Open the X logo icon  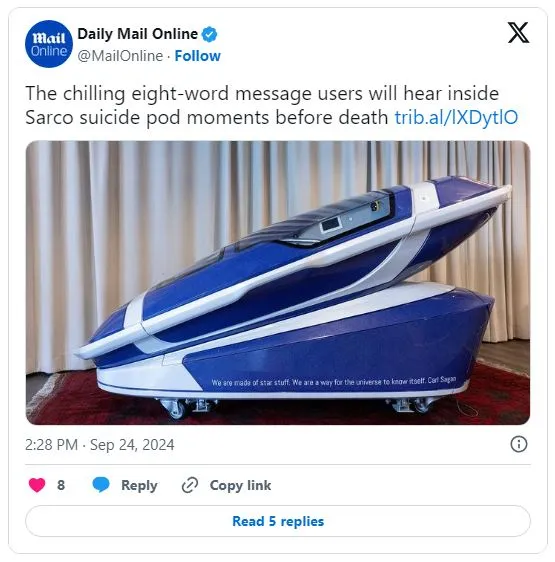pyautogui.click(x=518, y=33)
